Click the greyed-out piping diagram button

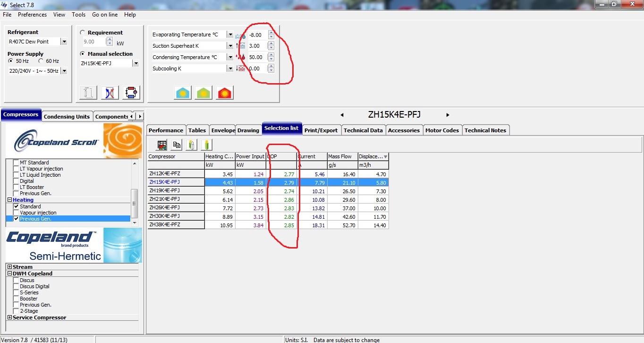click(89, 93)
